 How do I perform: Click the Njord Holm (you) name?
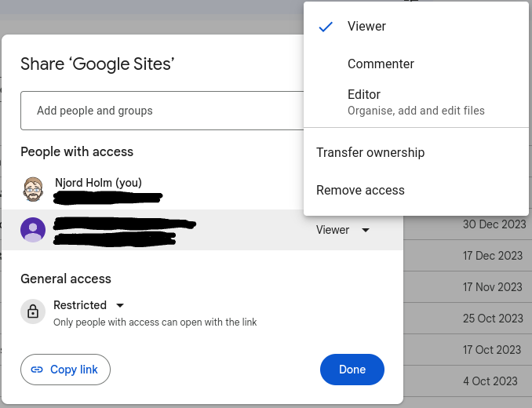(x=98, y=183)
